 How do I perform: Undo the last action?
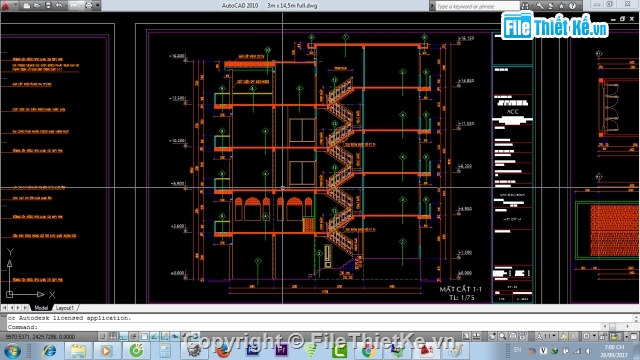click(x=59, y=6)
